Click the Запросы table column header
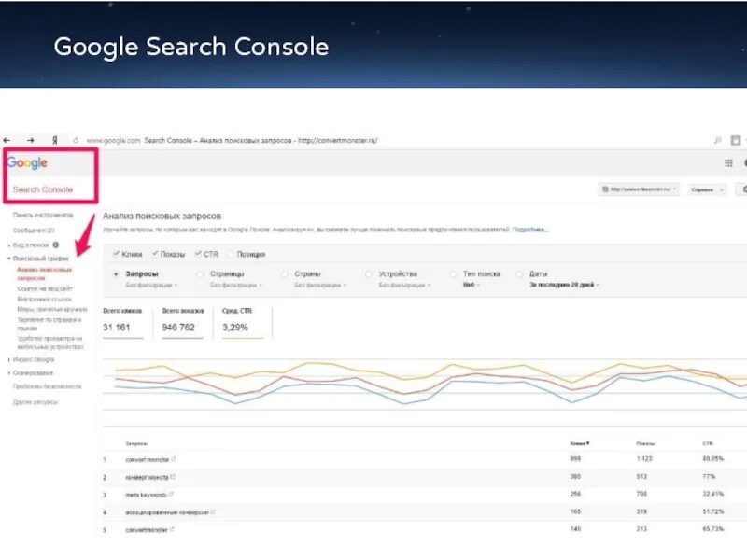 click(x=136, y=443)
